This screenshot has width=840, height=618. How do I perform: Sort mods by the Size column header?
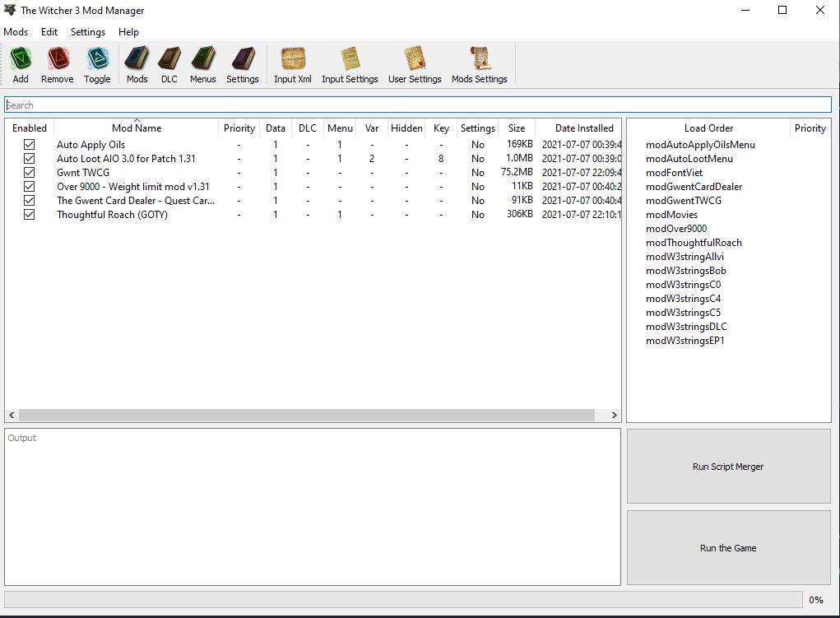coord(517,128)
